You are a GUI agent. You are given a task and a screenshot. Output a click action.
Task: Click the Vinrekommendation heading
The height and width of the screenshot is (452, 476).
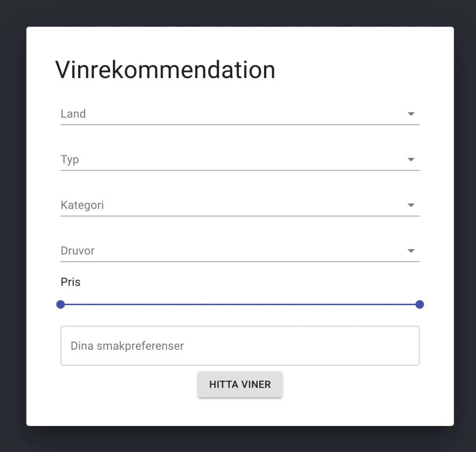(165, 69)
